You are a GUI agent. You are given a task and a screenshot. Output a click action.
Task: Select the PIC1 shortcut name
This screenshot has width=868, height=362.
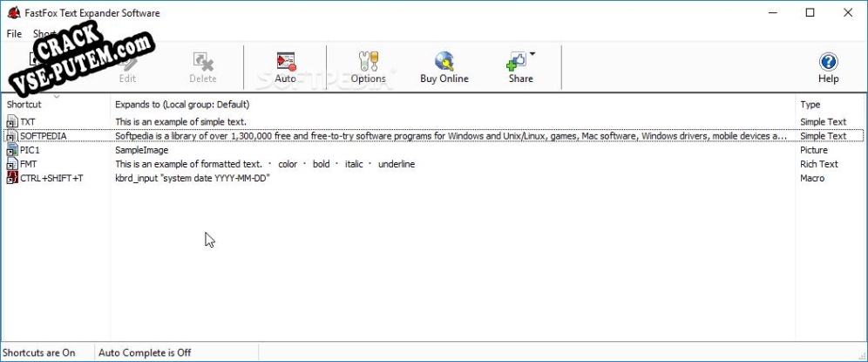pos(30,150)
